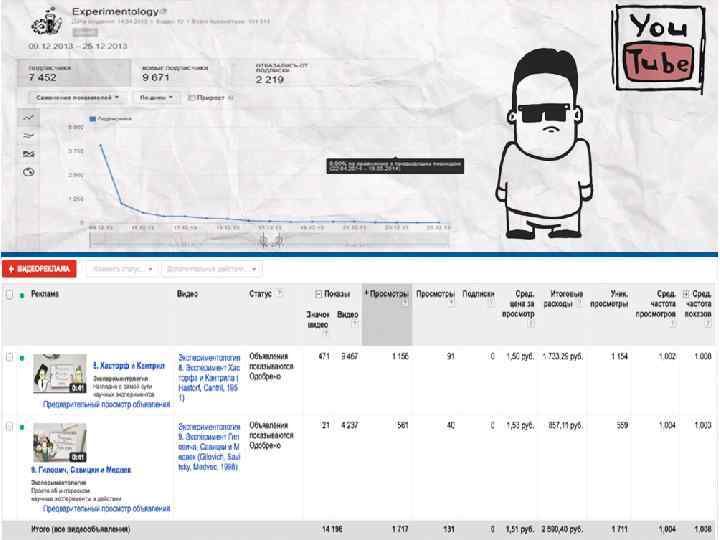Open preview link under Гилович ad
Screen dimensions: 720x540
107,509
